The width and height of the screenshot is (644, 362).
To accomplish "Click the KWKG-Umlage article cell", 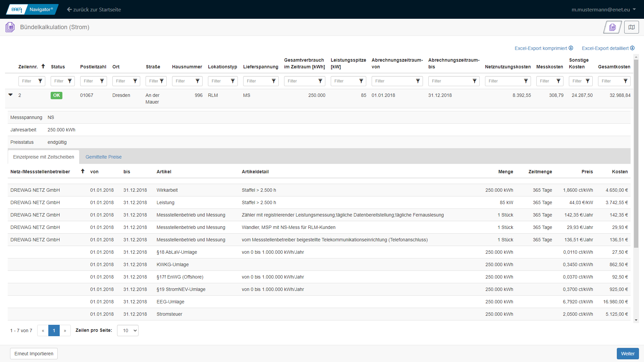I will [172, 264].
